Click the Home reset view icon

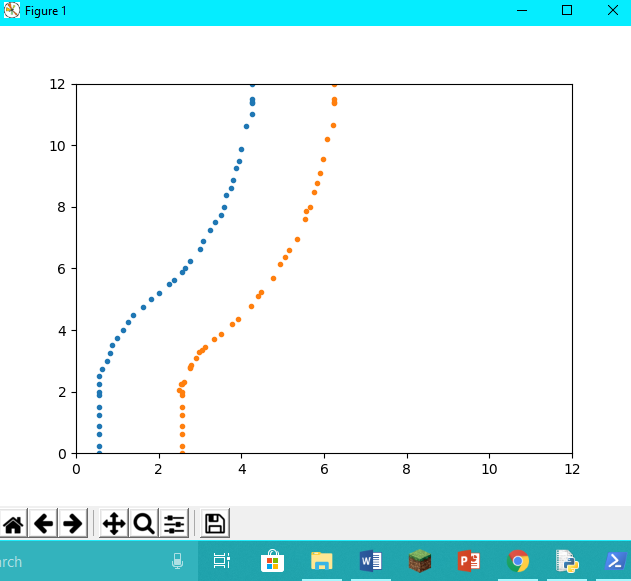14,523
